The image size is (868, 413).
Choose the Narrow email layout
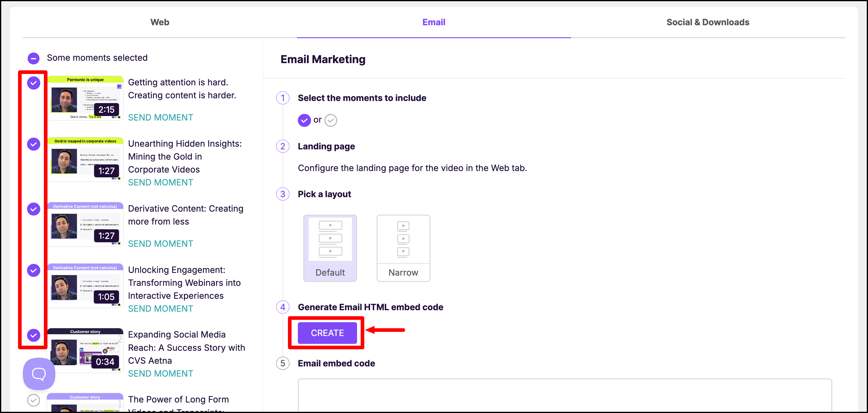click(403, 248)
